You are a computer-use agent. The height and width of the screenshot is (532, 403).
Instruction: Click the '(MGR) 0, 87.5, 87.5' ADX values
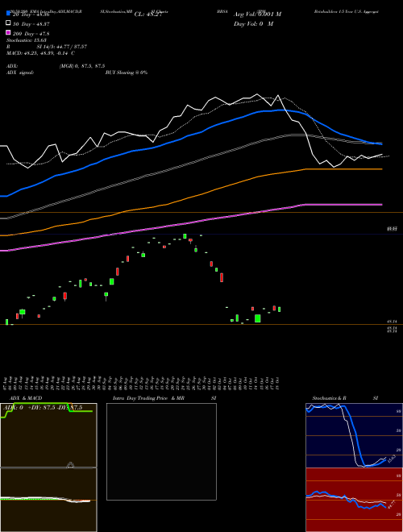pyautogui.click(x=82, y=66)
